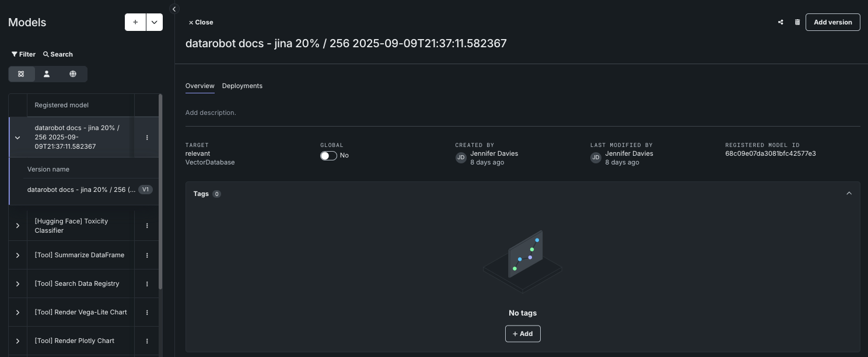Click the trash delete icon
868x357 pixels.
797,22
